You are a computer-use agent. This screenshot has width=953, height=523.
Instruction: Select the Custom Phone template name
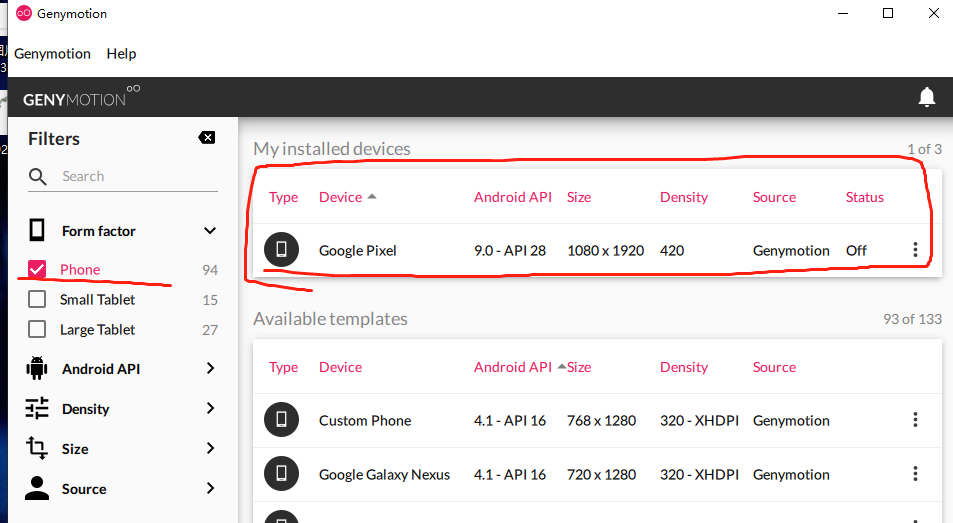[365, 420]
